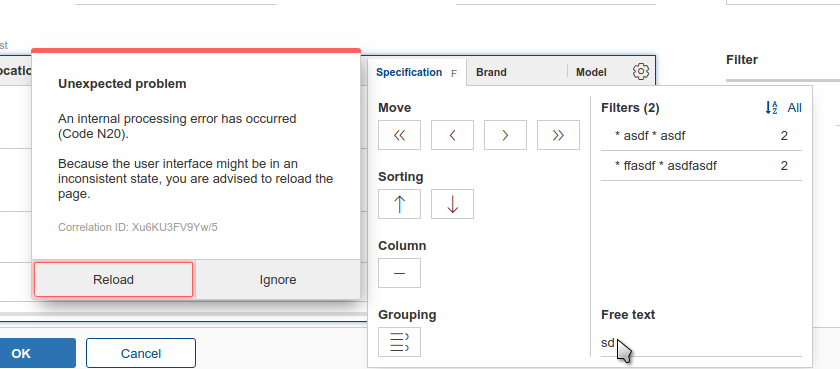This screenshot has height=369, width=840.
Task: Select the Brand column header
Action: (517, 72)
